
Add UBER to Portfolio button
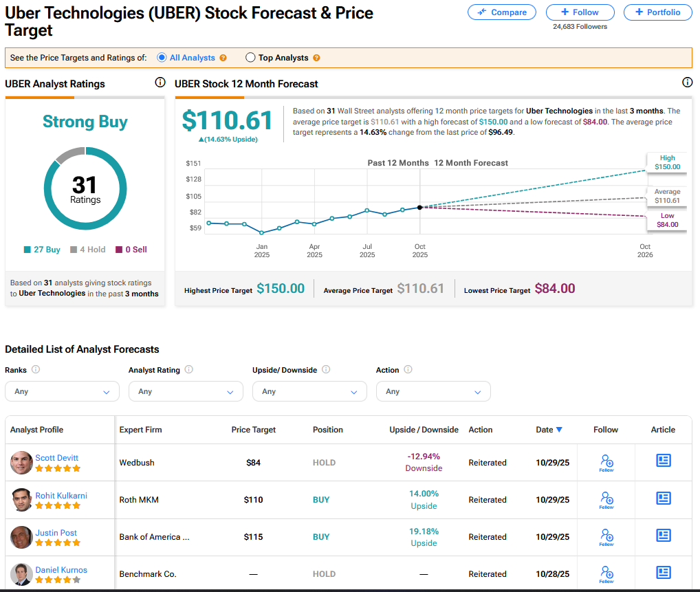coord(658,12)
